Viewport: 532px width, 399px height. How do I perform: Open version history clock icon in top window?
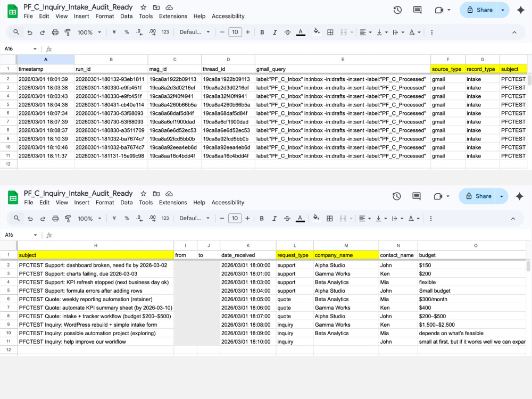(x=397, y=10)
